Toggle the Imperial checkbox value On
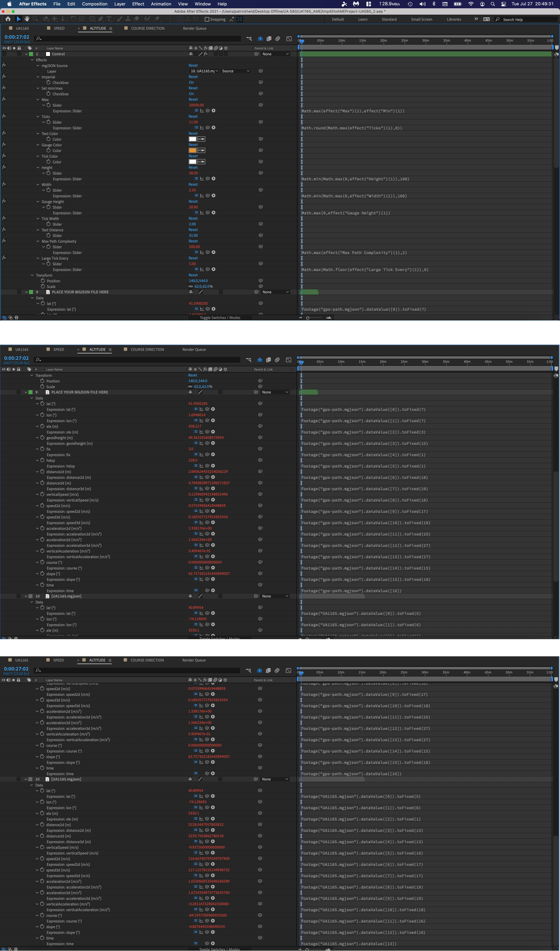 click(191, 82)
